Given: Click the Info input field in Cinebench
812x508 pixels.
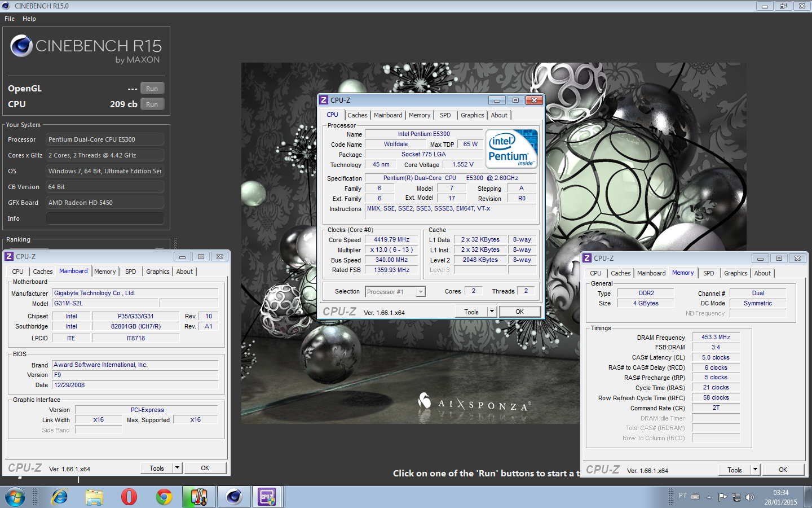Looking at the screenshot, I should (105, 218).
